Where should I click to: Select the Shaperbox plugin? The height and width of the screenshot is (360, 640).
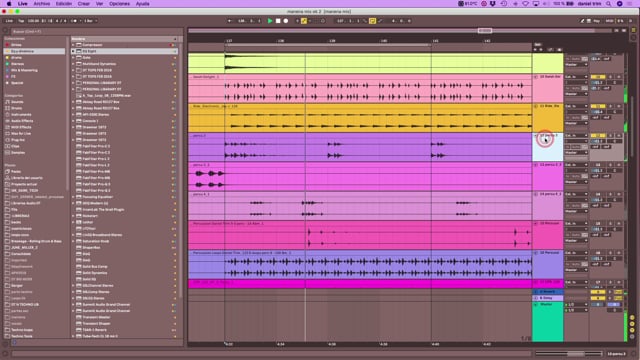[91, 247]
